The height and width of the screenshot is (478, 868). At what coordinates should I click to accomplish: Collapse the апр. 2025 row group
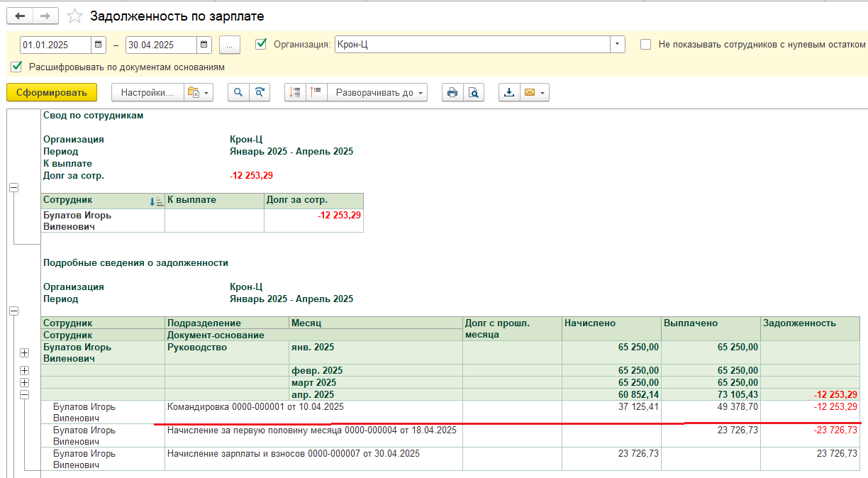tap(25, 395)
